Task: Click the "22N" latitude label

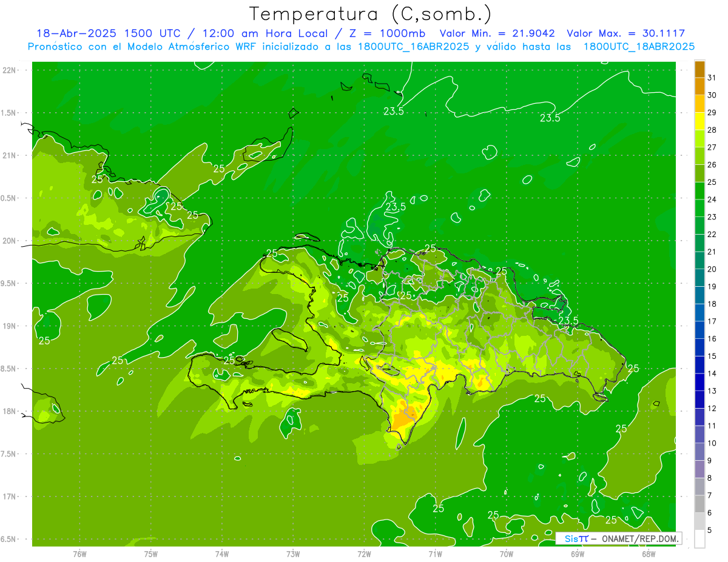Action: pyautogui.click(x=10, y=70)
